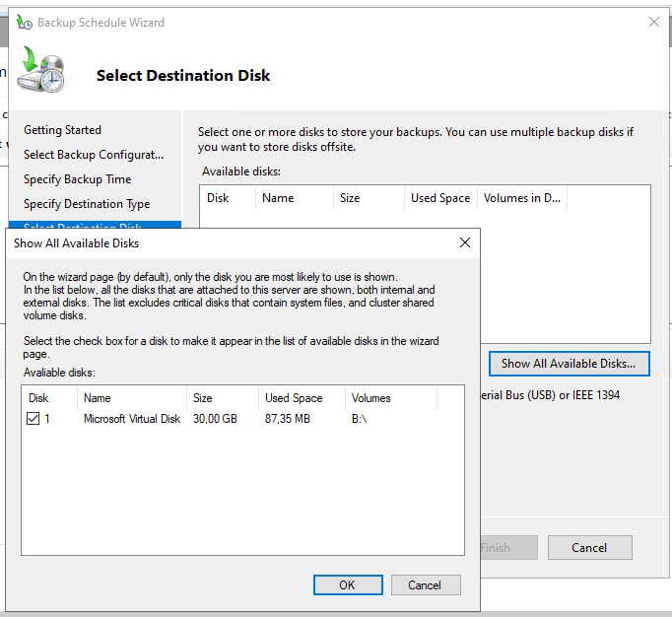Close the Show All Available Disks dialog
The height and width of the screenshot is (617, 672).
tap(464, 242)
